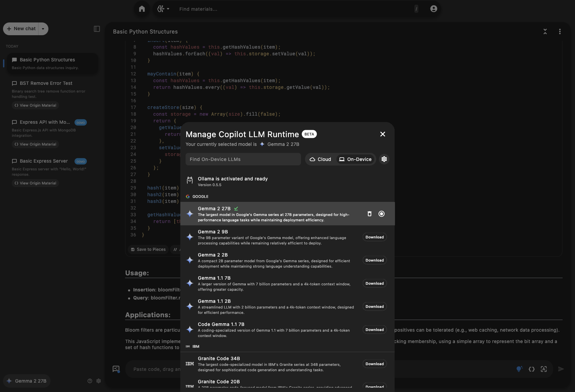Download the Gemma 1.1 7B model

(x=375, y=283)
